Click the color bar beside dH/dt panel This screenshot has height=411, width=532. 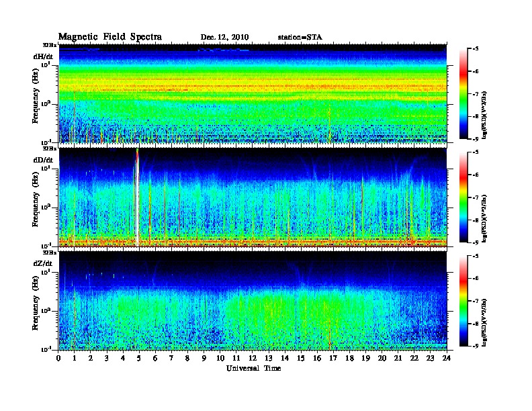[x=463, y=94]
